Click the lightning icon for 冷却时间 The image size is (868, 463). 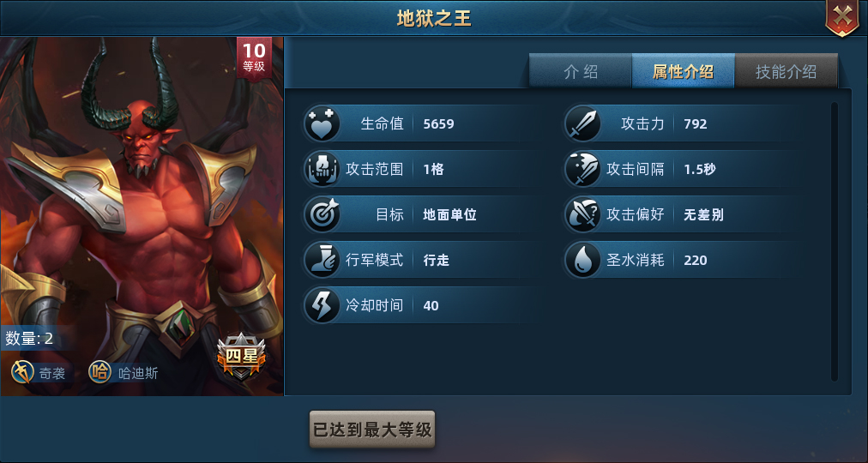[x=322, y=305]
